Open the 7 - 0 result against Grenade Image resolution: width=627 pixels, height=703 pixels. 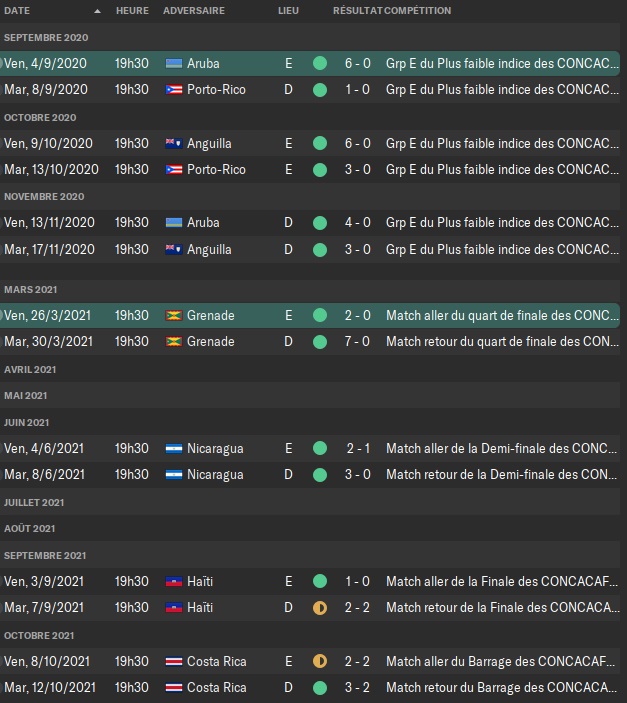358,341
